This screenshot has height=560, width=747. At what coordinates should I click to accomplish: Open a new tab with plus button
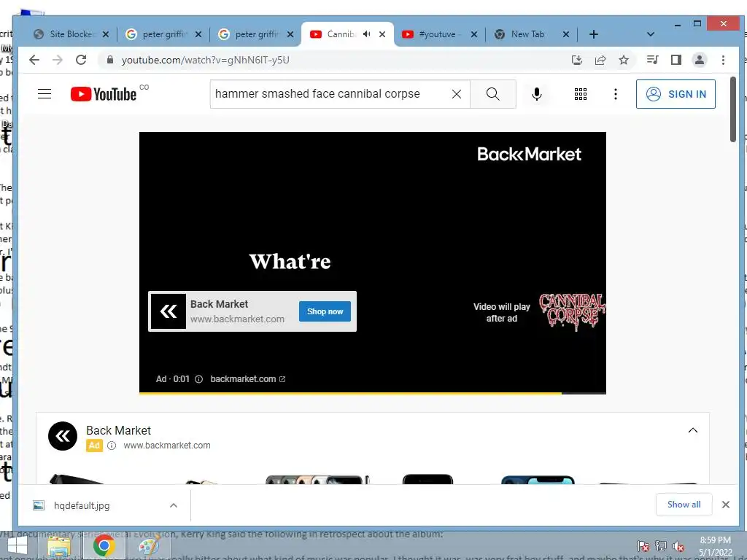(x=594, y=34)
